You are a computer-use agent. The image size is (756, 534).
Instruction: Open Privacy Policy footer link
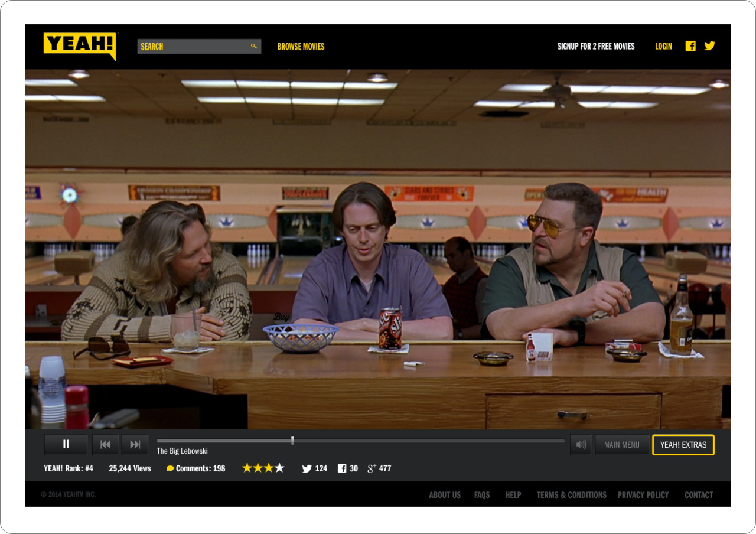click(643, 495)
